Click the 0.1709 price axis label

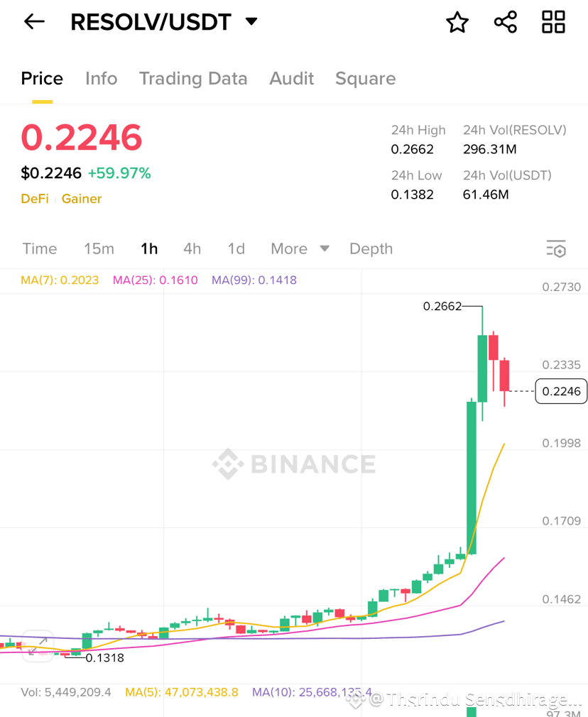point(562,521)
